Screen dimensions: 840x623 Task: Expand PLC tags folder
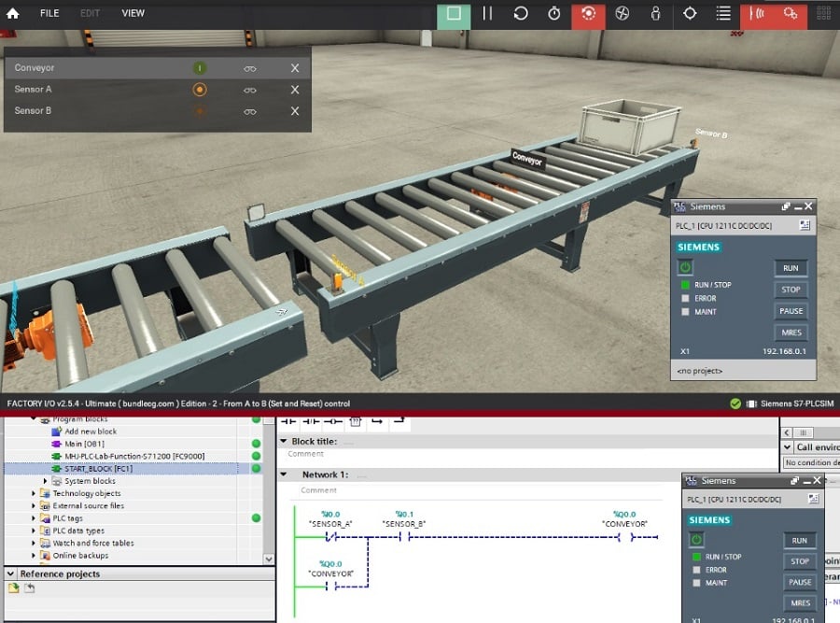coord(34,517)
